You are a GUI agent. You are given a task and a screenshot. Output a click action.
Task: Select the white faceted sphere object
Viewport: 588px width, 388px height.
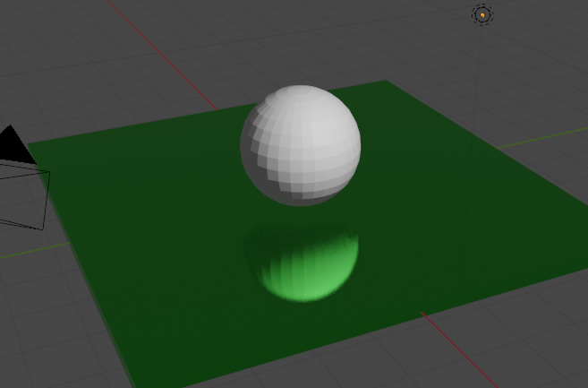301,145
